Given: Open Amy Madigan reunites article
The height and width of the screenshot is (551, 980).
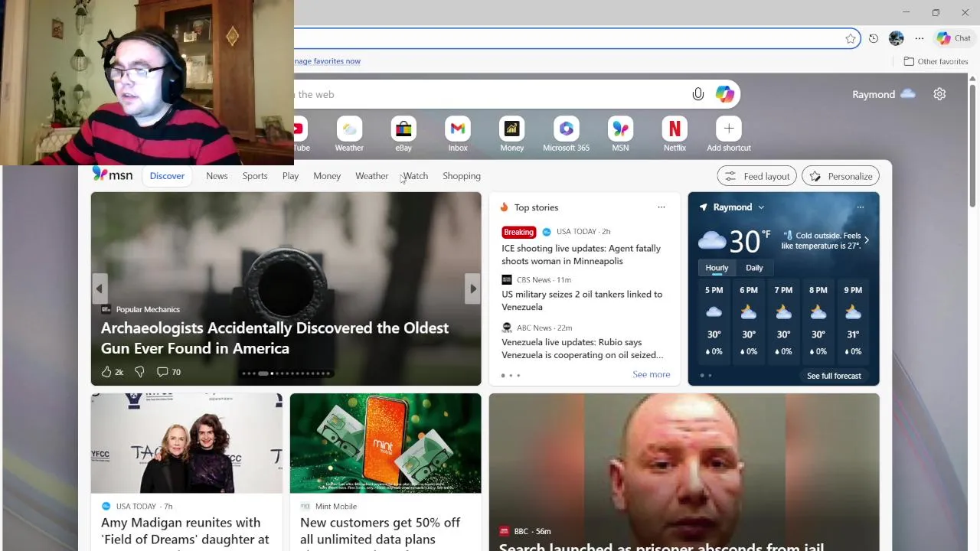Looking at the screenshot, I should coord(185,531).
